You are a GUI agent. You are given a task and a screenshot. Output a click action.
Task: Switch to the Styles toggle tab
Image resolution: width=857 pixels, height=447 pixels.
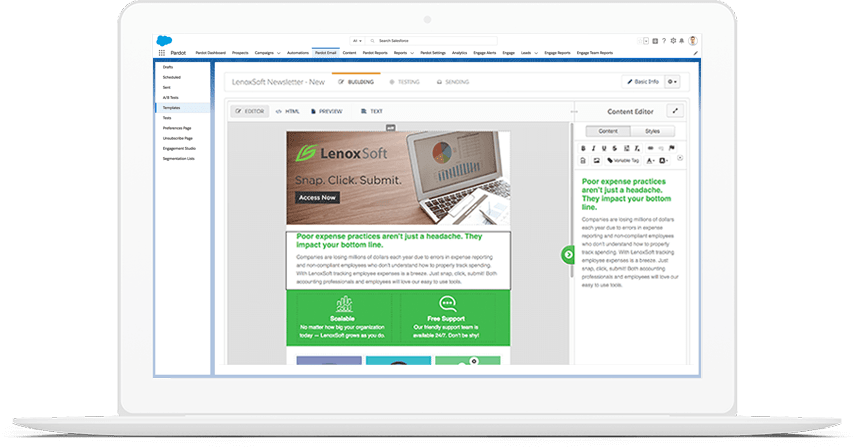click(x=653, y=131)
